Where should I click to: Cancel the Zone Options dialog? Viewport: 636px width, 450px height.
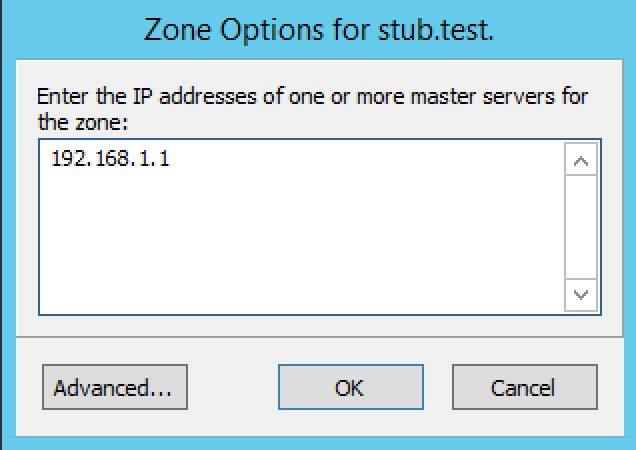[x=524, y=387]
